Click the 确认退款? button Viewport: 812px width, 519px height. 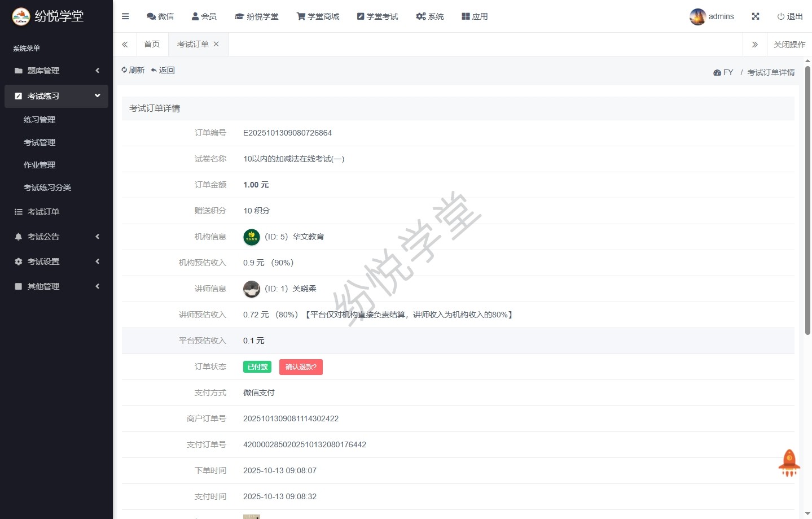(301, 367)
